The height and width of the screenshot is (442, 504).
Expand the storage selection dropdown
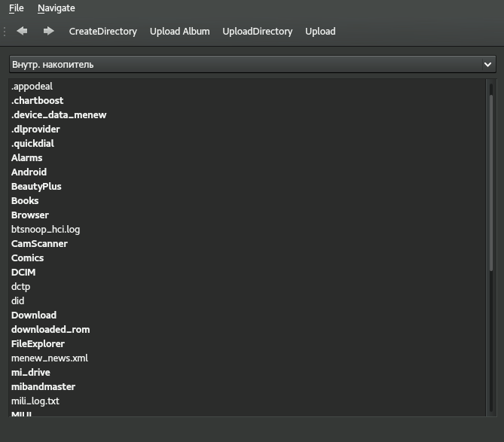coord(252,65)
